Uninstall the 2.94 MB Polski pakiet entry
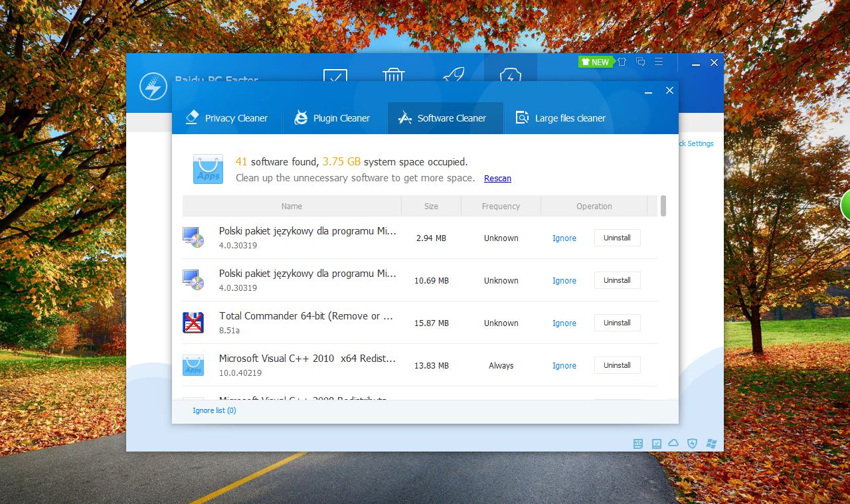This screenshot has height=504, width=850. tap(617, 238)
